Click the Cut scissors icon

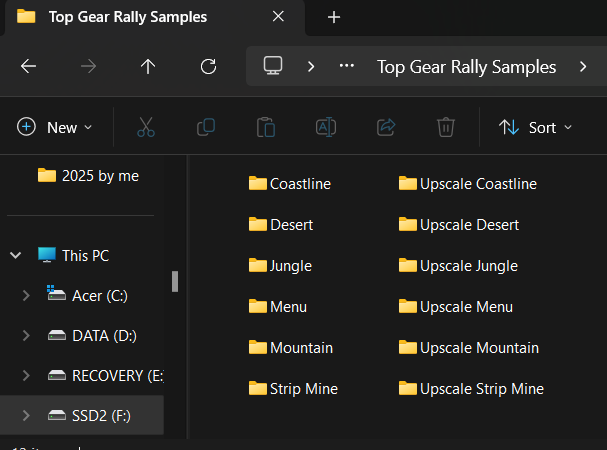click(x=146, y=127)
